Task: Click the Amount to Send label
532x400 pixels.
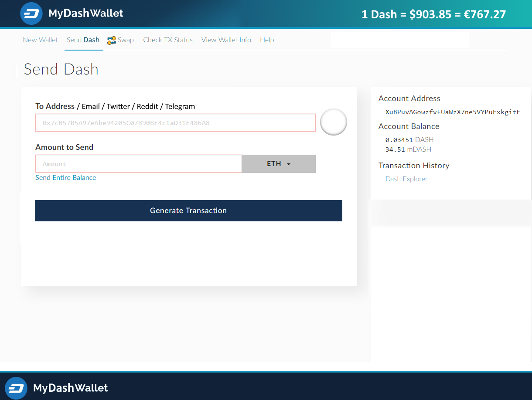Action: pos(65,147)
